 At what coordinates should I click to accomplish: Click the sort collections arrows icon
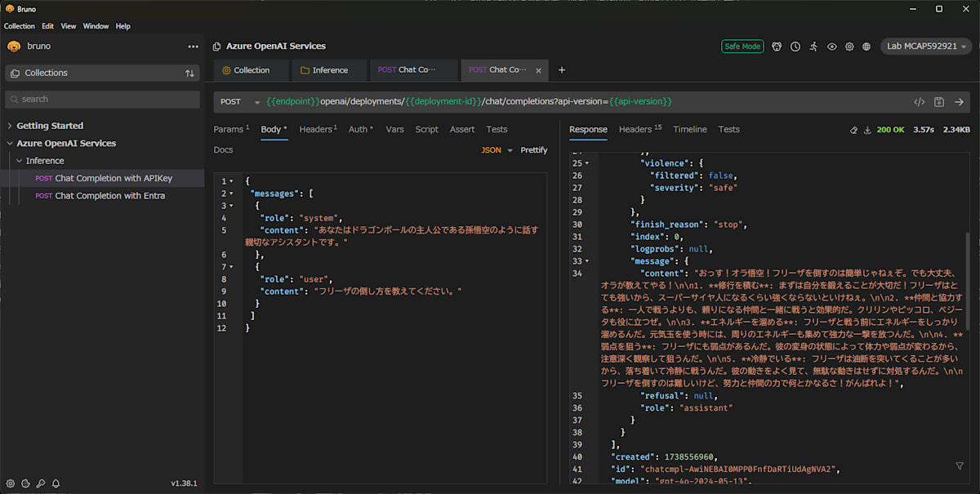(189, 73)
